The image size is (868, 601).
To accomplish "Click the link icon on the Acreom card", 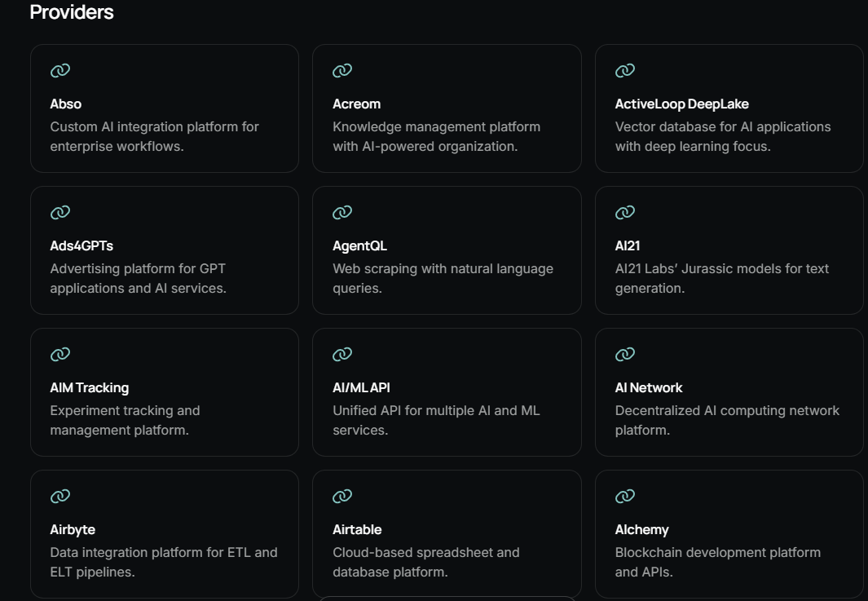I will (x=342, y=70).
